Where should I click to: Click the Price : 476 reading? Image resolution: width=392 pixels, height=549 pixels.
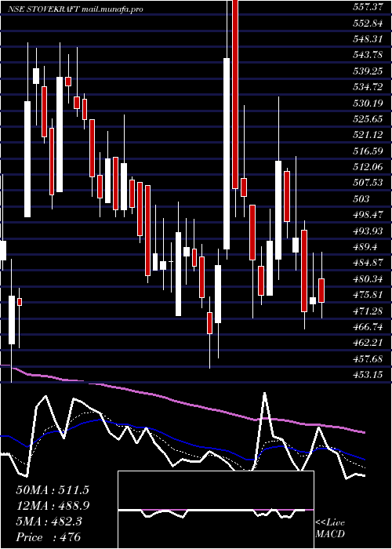[49, 537]
